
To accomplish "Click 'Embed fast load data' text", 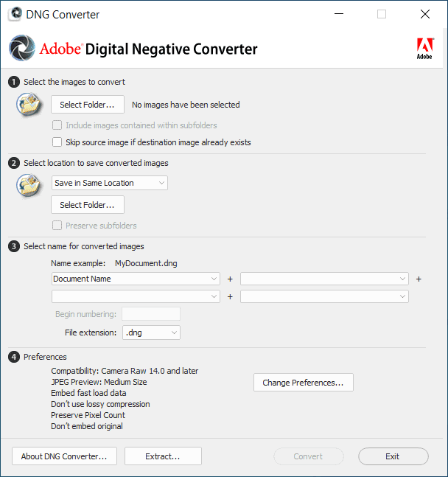I will click(88, 393).
